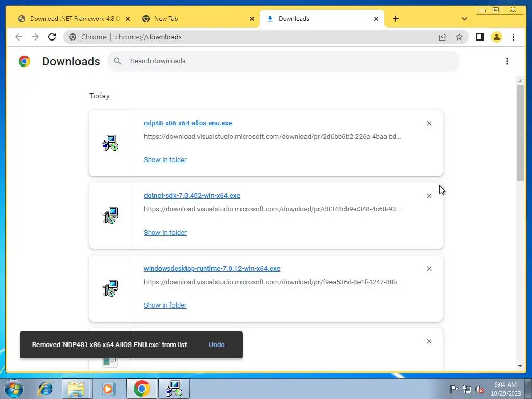Remove the partially visible fourth download entry
Viewport: 532px width, 399px height.
tap(429, 341)
